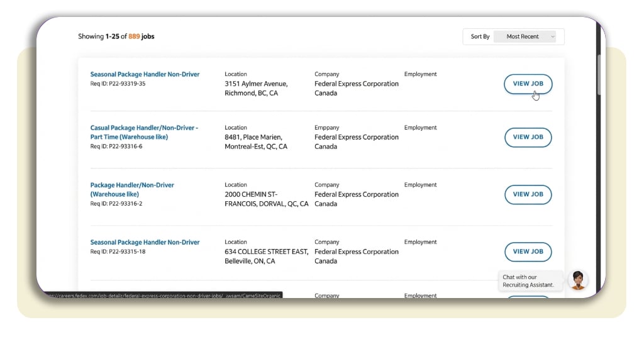The width and height of the screenshot is (644, 337).
Task: Click Federal Express Corporation Canada in Dorval row
Action: [x=357, y=199]
